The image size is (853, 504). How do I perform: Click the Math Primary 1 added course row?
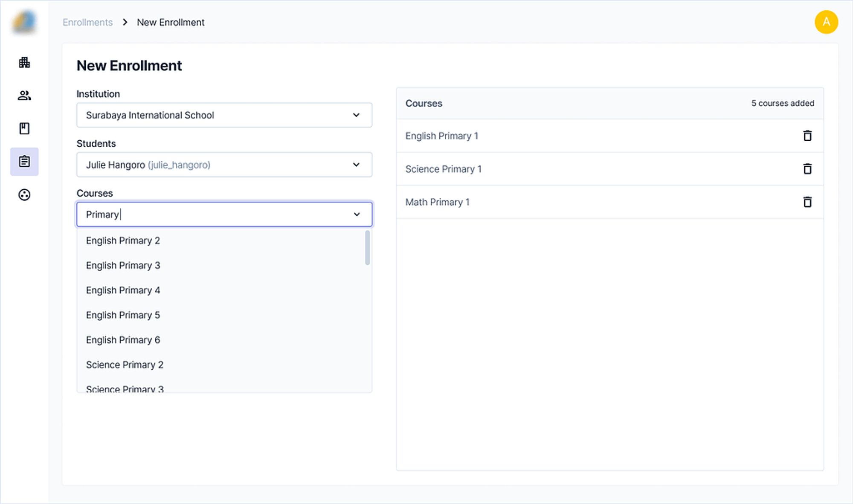coord(610,202)
